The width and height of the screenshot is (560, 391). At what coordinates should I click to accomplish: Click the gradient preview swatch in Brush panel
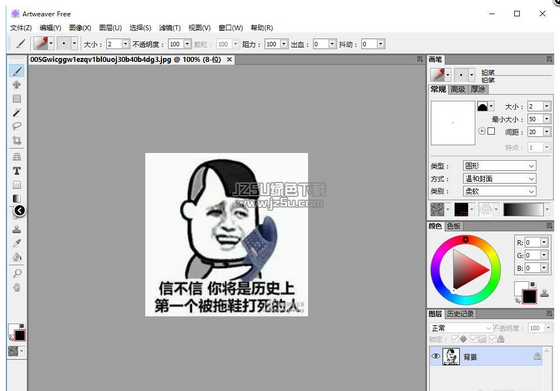[x=523, y=210]
